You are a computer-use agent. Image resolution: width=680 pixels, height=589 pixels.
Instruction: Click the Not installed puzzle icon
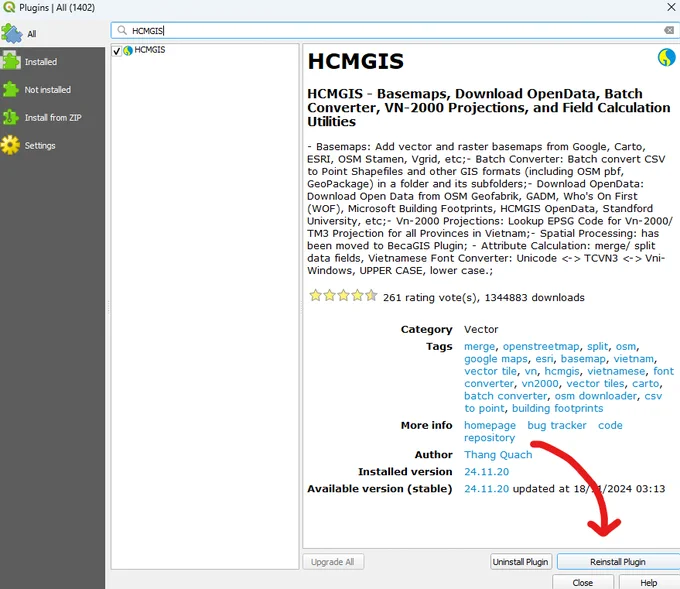[10, 90]
